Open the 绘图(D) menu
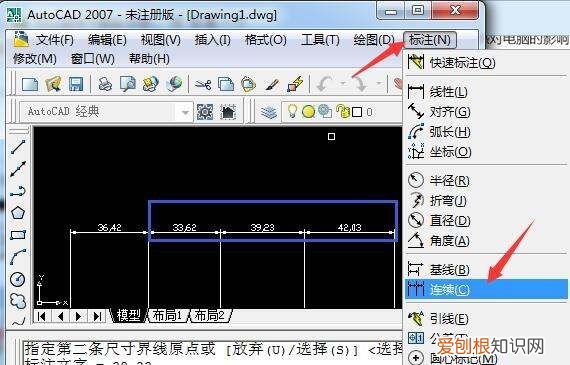The width and height of the screenshot is (570, 365). [374, 40]
